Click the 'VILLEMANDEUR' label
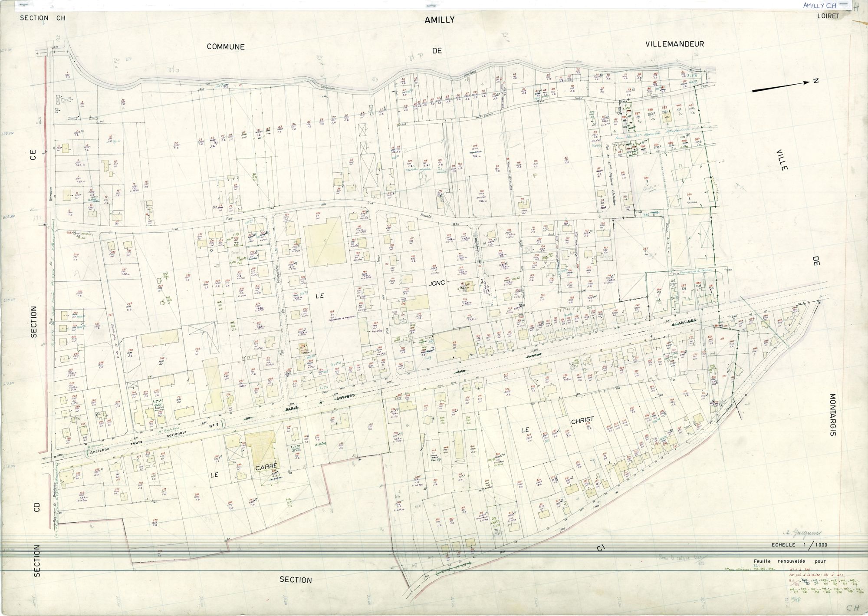The width and height of the screenshot is (868, 616). click(674, 44)
